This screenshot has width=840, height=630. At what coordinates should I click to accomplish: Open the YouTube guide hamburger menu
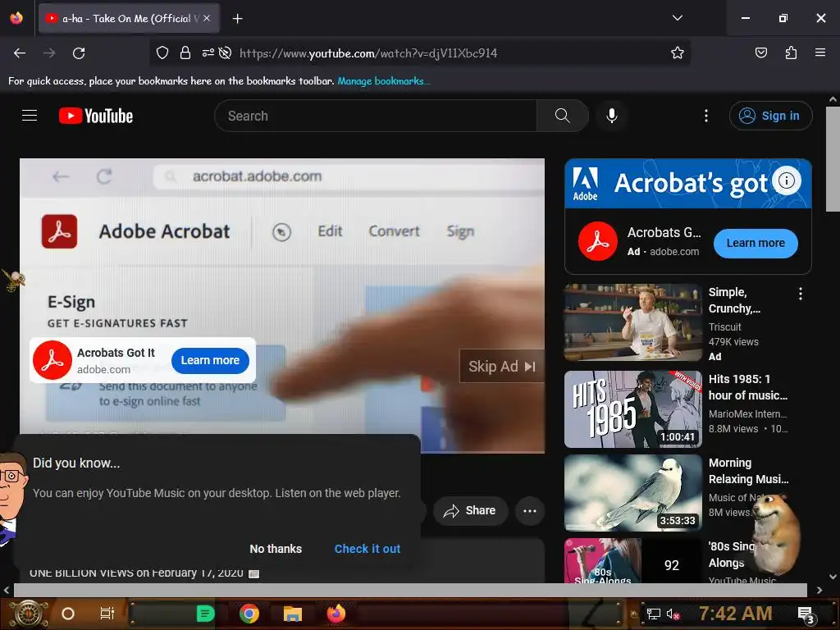tap(30, 116)
